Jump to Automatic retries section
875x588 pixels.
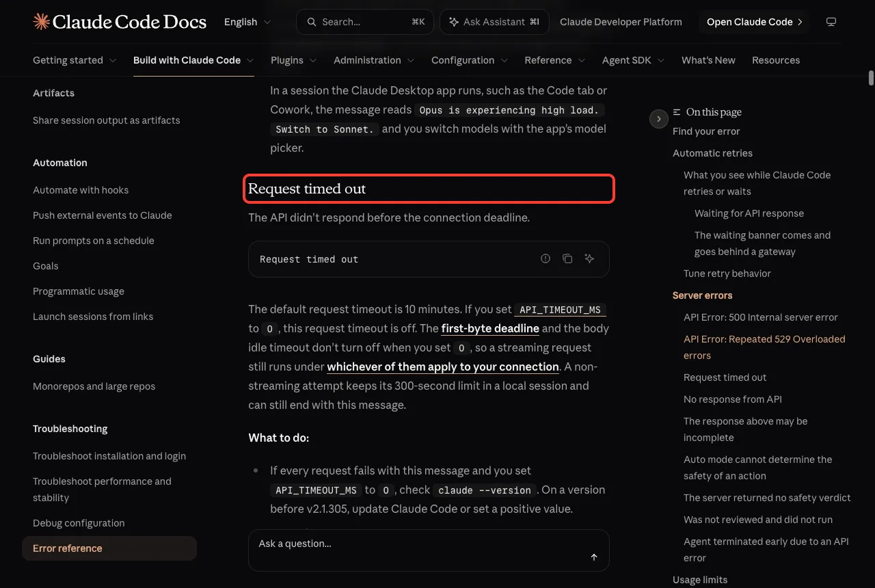(x=712, y=153)
